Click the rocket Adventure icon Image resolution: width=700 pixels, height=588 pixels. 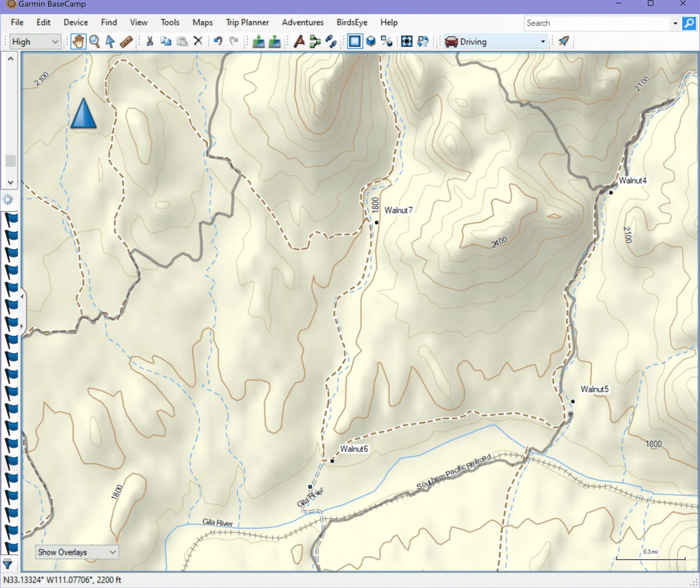pyautogui.click(x=564, y=41)
